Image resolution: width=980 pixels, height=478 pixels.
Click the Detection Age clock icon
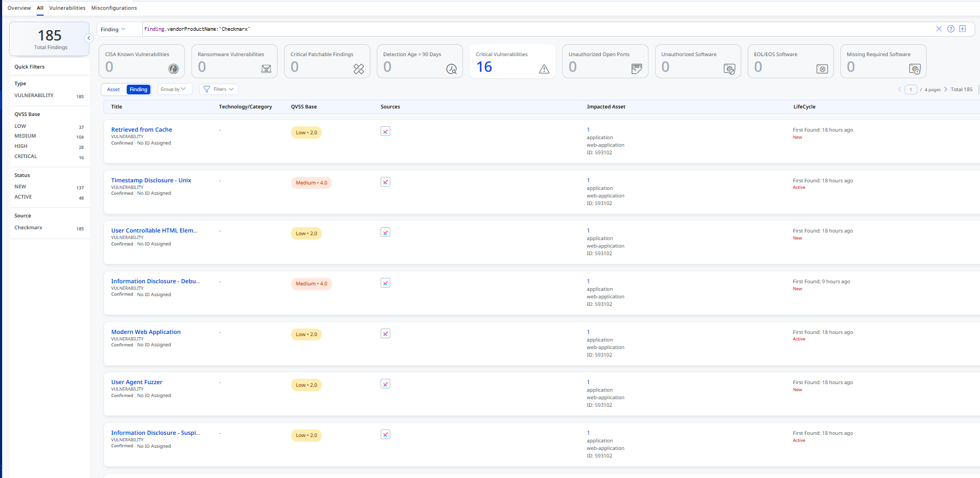pos(451,69)
